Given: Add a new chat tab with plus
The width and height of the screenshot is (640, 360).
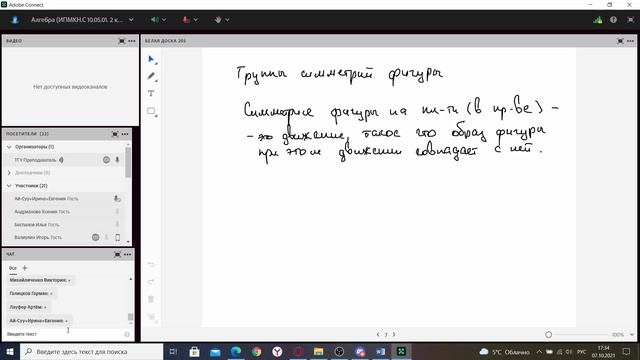Looking at the screenshot, I should (x=24, y=268).
